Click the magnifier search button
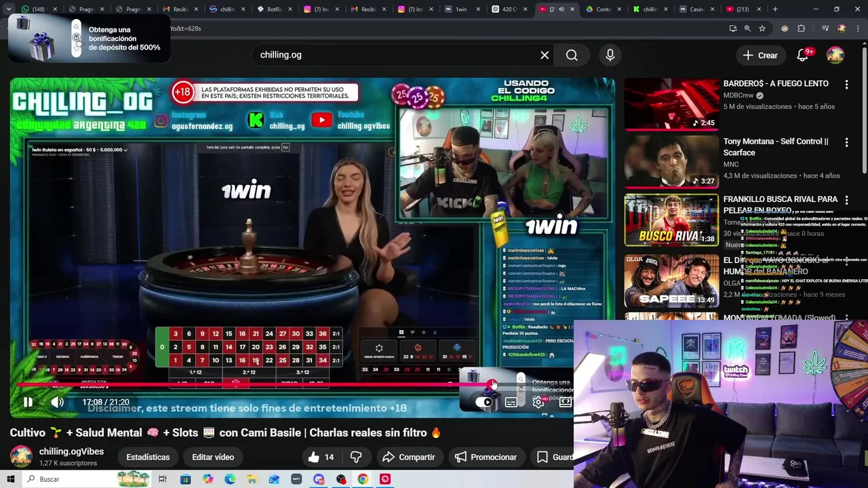The width and height of the screenshot is (868, 488). 572,55
